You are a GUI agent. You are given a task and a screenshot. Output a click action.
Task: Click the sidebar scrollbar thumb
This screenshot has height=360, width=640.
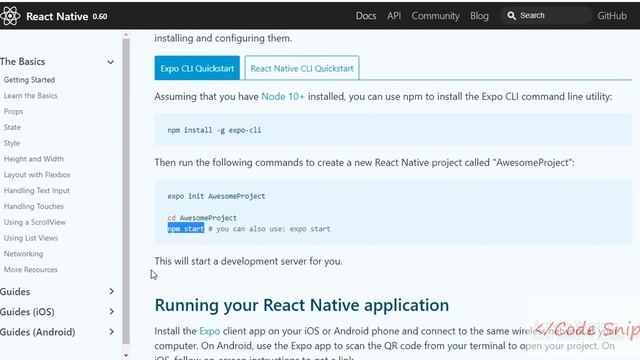[126, 191]
